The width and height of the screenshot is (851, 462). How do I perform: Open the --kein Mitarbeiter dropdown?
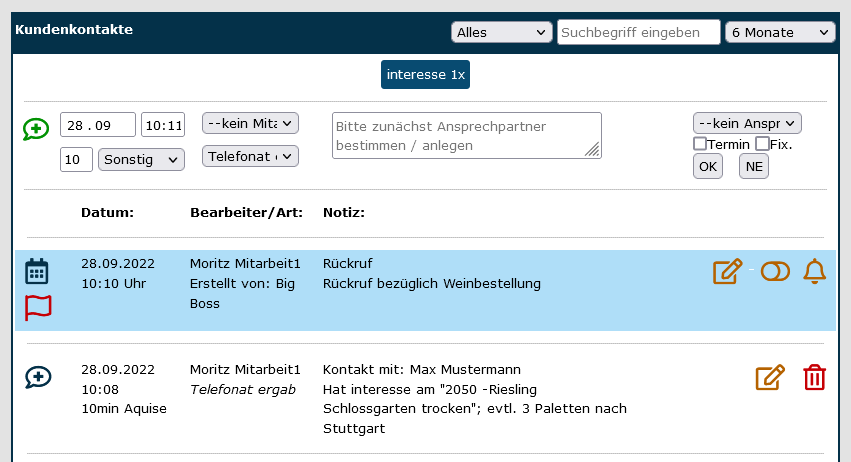coord(250,123)
